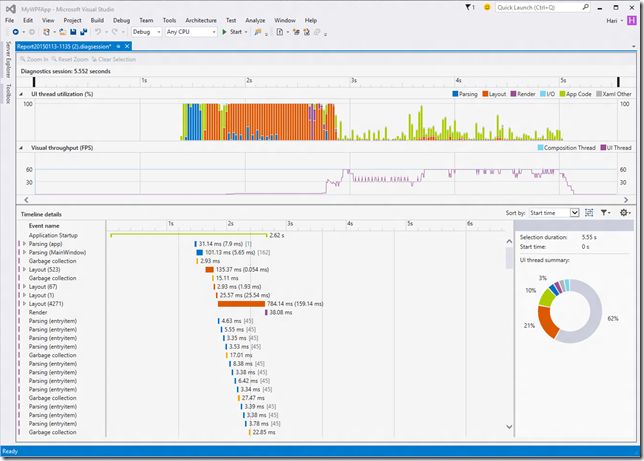Click the Reset Zoom button
The height and width of the screenshot is (461, 644).
click(x=70, y=59)
